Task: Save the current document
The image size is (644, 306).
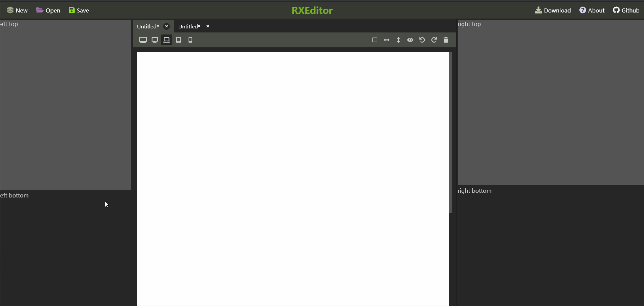Action: pyautogui.click(x=79, y=10)
